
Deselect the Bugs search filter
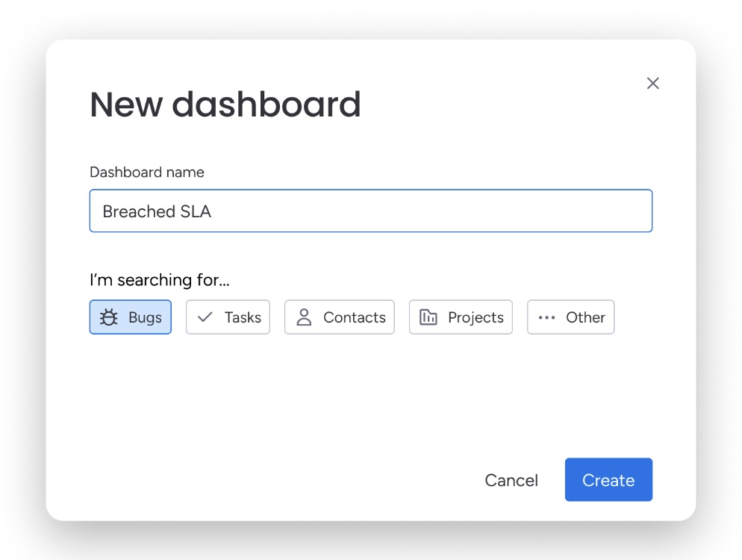(x=131, y=317)
